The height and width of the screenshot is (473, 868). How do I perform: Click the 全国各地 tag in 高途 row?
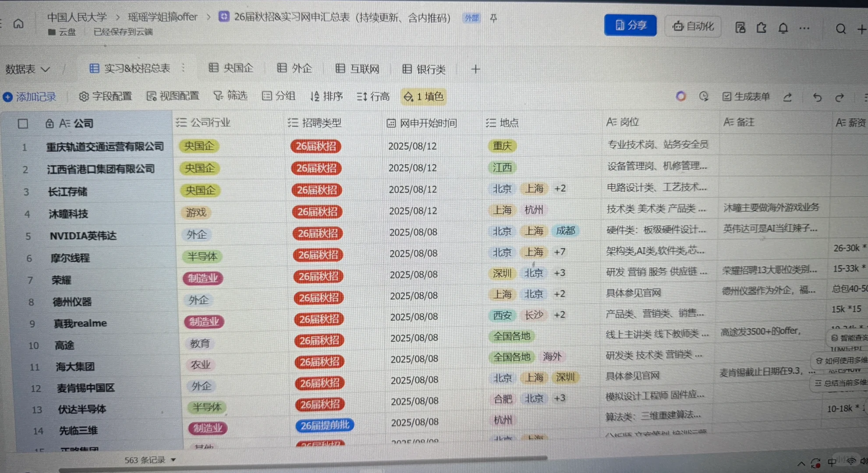512,336
